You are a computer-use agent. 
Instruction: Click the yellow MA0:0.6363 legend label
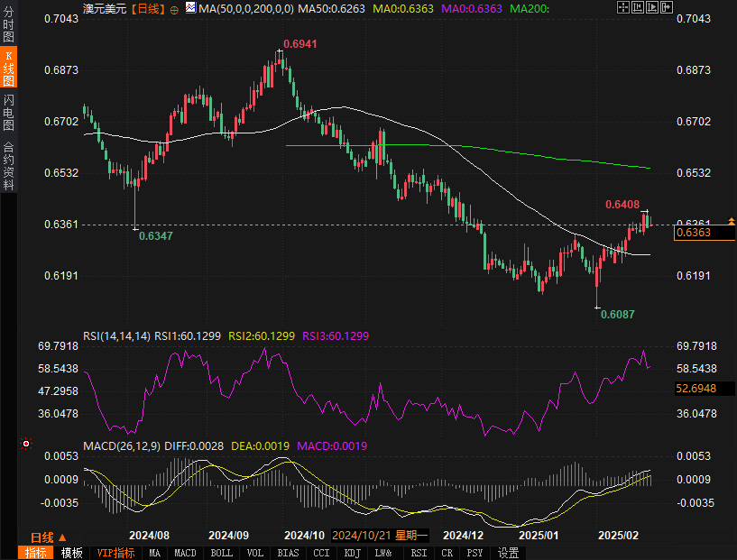pos(403,8)
